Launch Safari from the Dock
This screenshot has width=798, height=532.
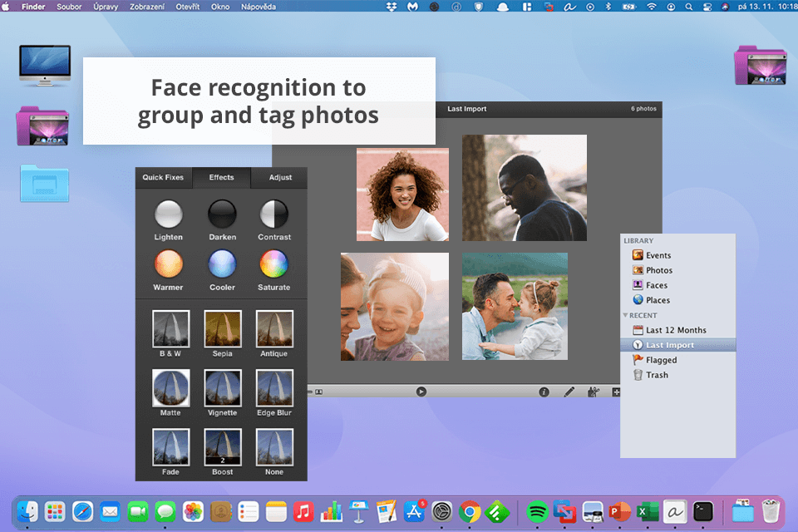pos(82,512)
